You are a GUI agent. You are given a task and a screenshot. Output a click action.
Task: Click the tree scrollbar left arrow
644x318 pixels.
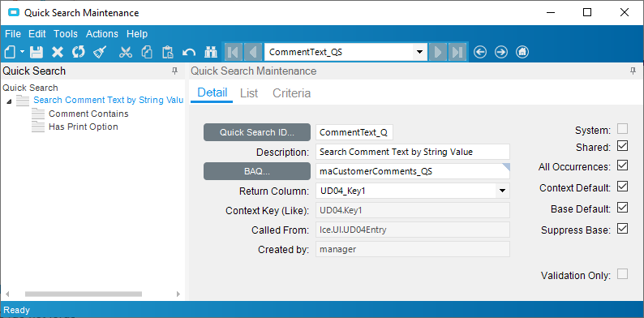click(7, 294)
